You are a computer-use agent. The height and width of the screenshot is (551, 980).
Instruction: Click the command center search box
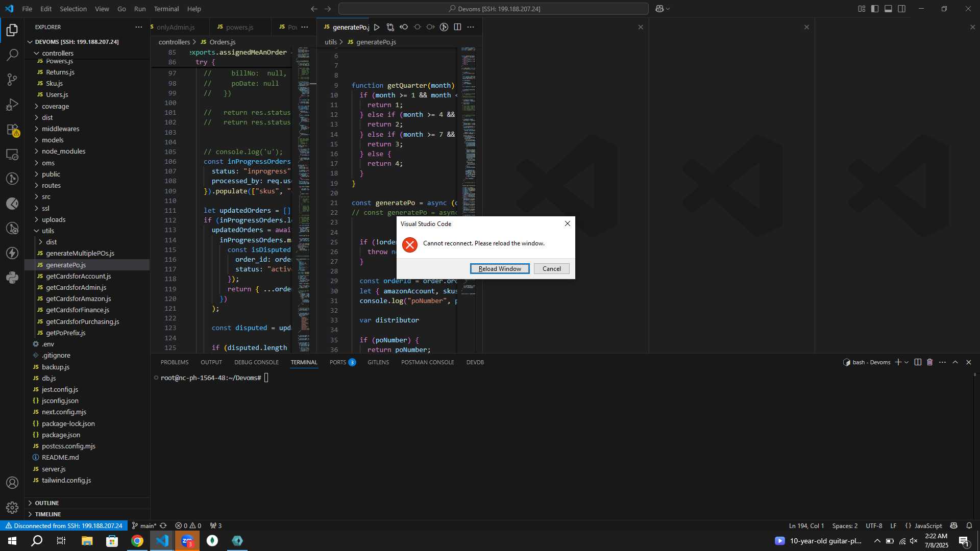click(494, 9)
